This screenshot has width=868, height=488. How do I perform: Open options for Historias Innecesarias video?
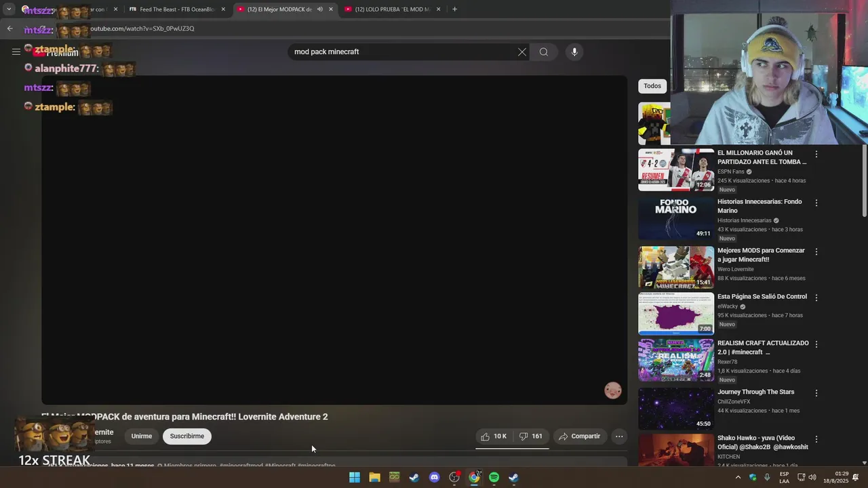(816, 203)
